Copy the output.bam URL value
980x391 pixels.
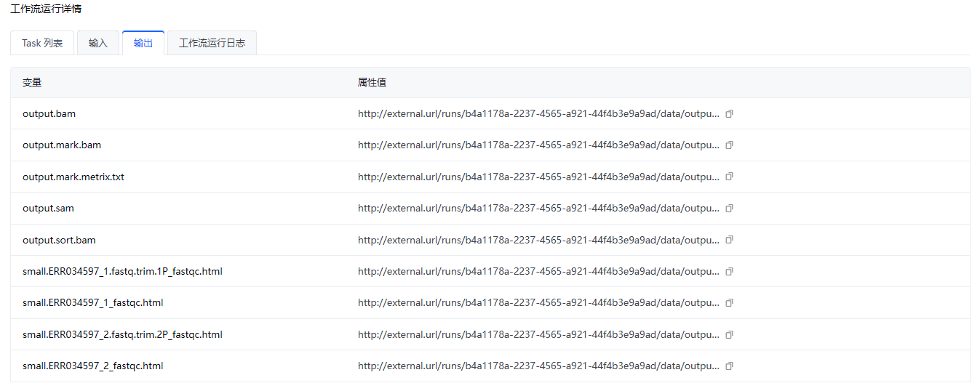click(x=730, y=114)
